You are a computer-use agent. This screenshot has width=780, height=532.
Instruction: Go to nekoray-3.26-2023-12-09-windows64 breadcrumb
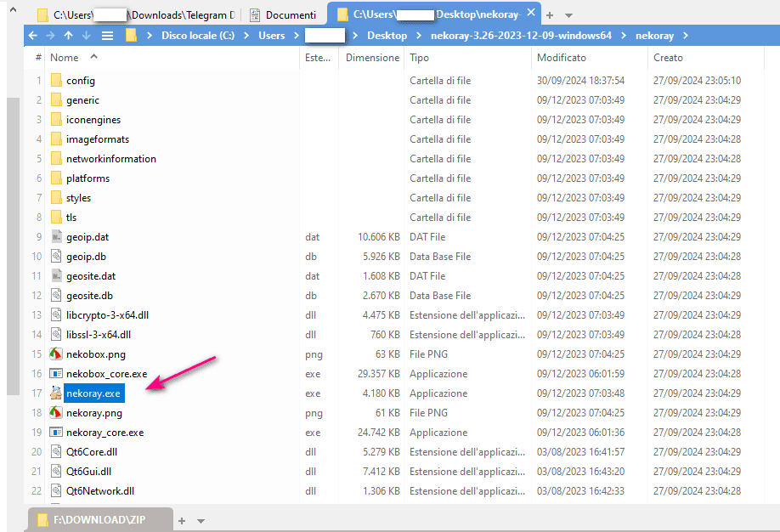click(x=522, y=36)
